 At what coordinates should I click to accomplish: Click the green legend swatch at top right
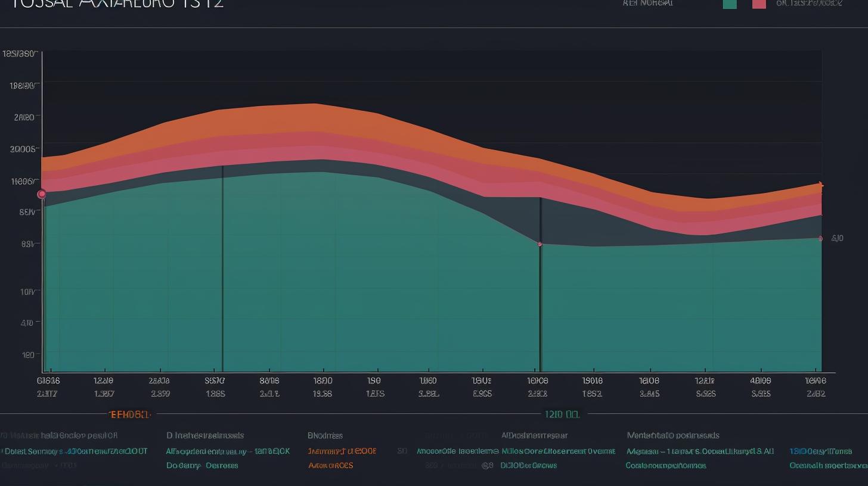tap(729, 4)
